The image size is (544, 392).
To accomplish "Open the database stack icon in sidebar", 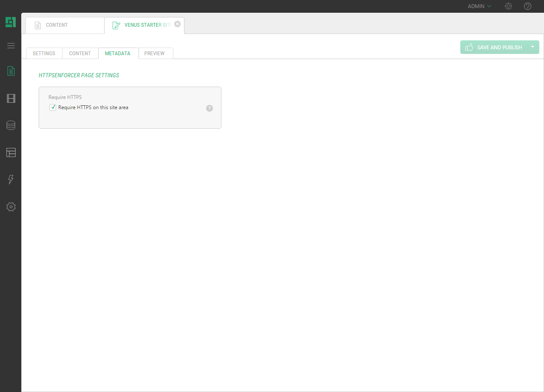I will pyautogui.click(x=11, y=125).
